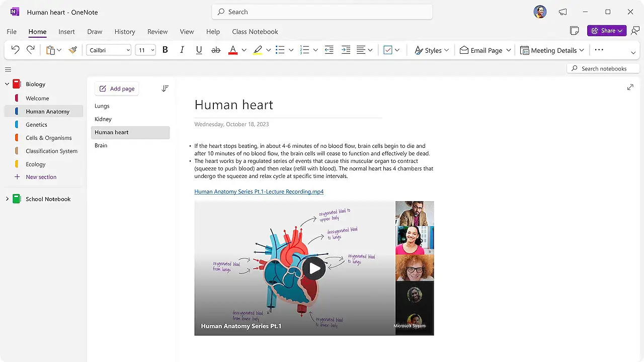
Task: Click the Increase Indent icon
Action: [346, 50]
